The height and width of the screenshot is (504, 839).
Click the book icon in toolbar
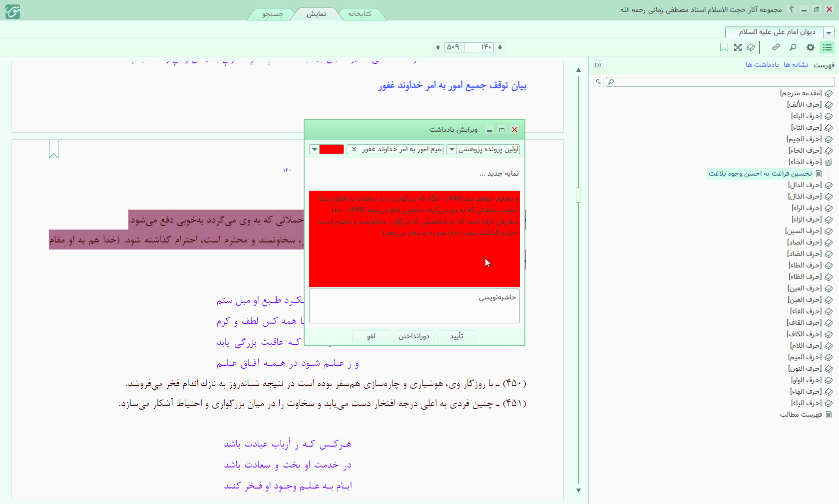pos(751,47)
